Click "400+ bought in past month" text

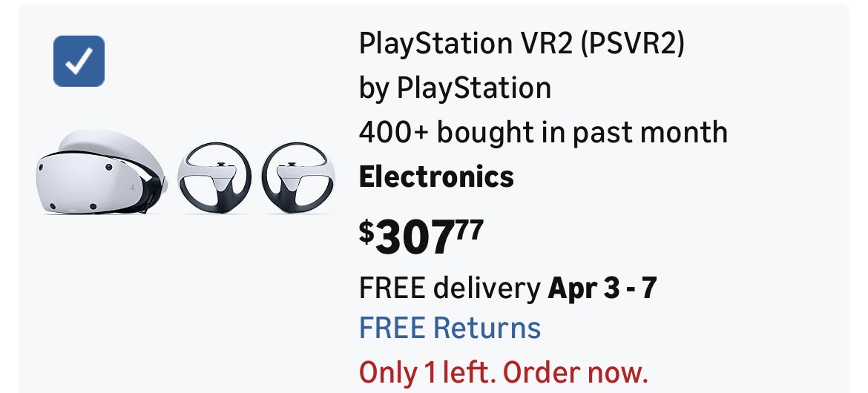click(x=542, y=133)
